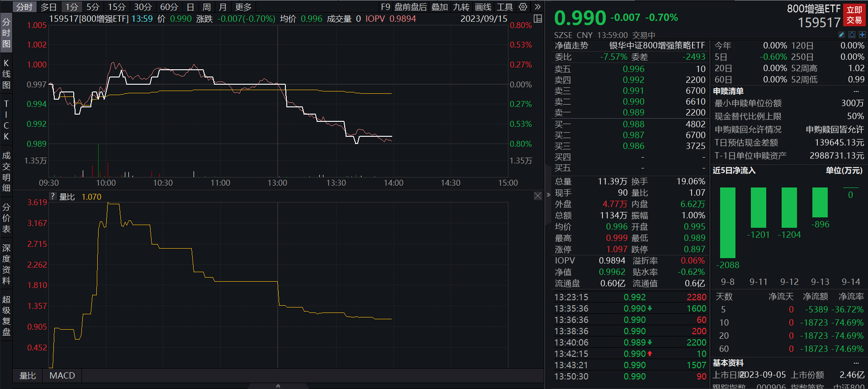Expand the 基本资料 section ellipsis
The height and width of the screenshot is (389, 868).
point(856,363)
